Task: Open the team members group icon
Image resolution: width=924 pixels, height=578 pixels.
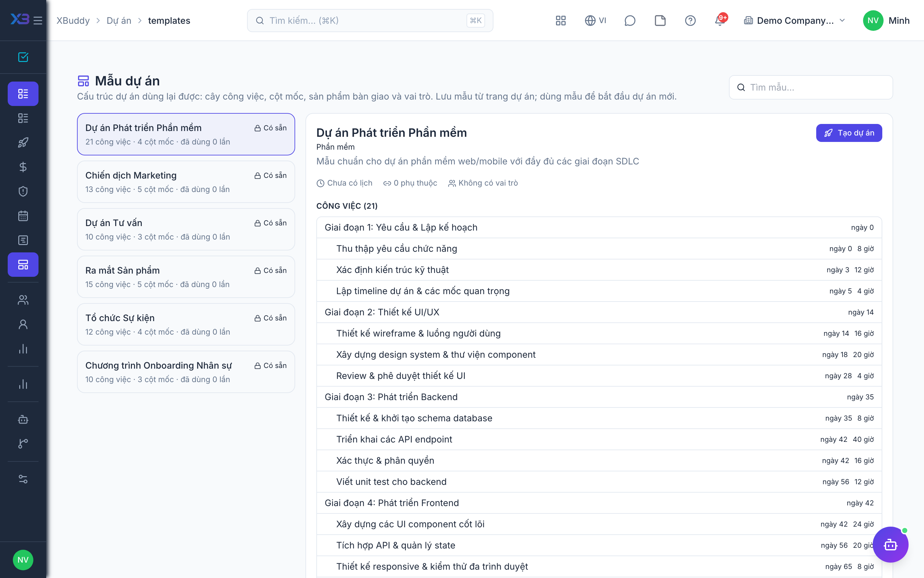Action: point(23,300)
